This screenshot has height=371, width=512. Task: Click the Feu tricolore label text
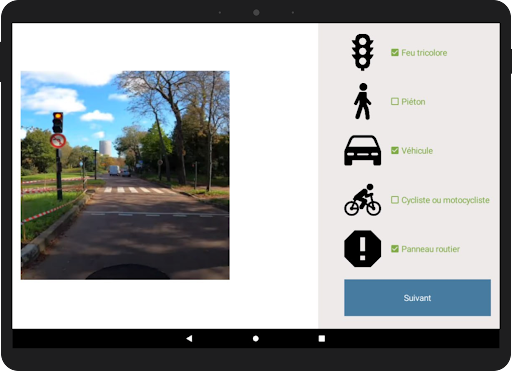[x=424, y=53]
